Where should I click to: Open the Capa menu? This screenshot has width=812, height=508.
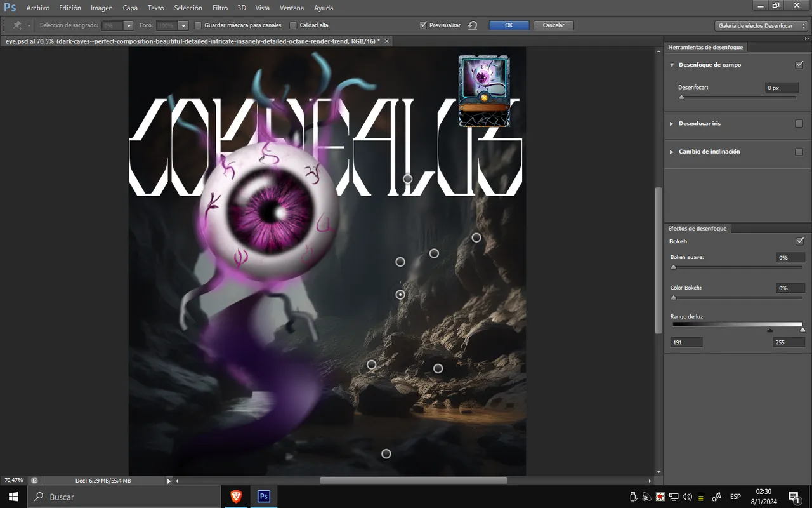(x=130, y=8)
